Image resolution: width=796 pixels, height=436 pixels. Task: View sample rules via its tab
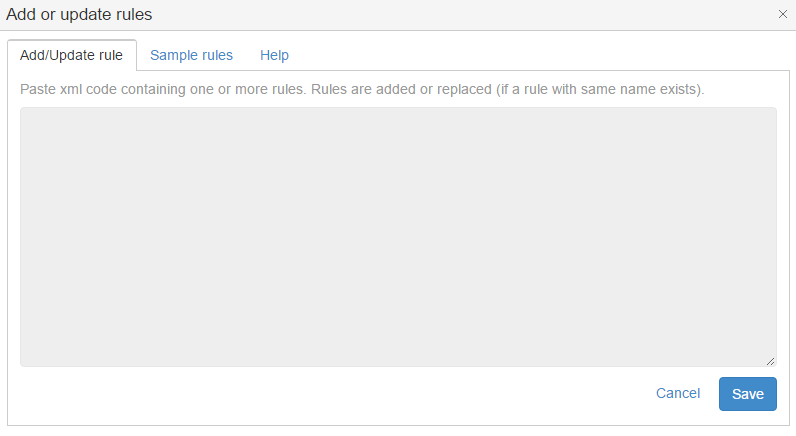point(191,55)
